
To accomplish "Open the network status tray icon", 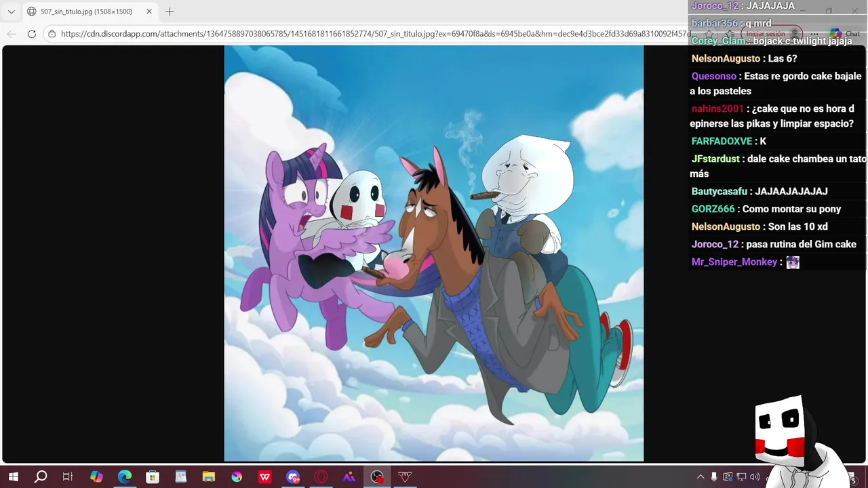I will [x=741, y=477].
